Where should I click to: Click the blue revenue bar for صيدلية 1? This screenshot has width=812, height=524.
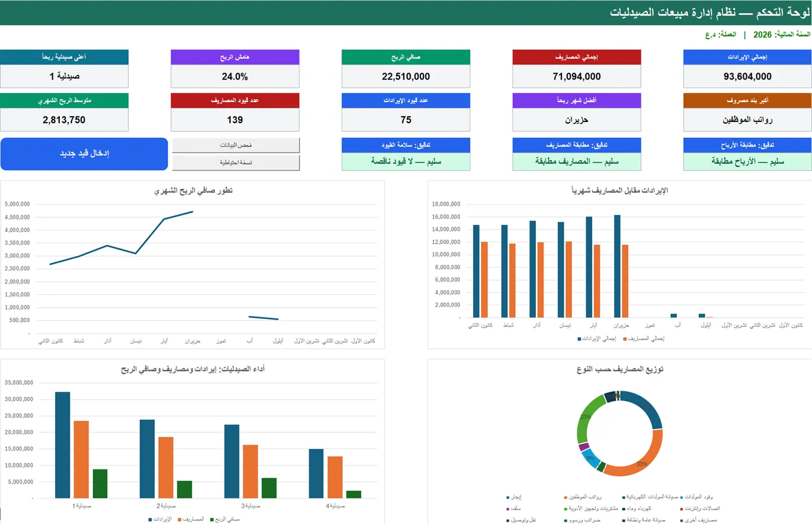[63, 445]
